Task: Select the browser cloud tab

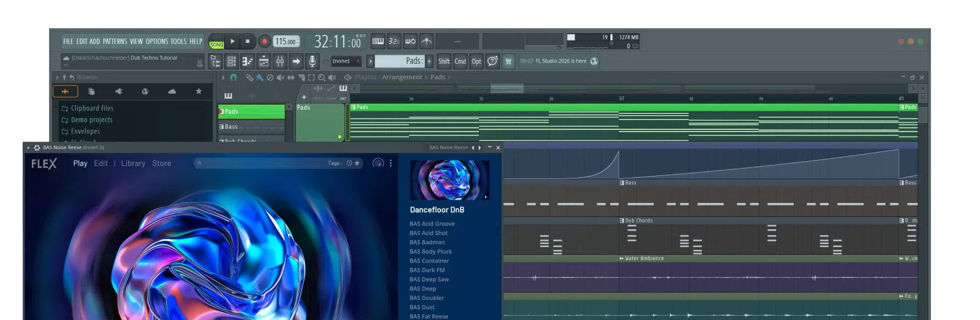Action: point(172,91)
